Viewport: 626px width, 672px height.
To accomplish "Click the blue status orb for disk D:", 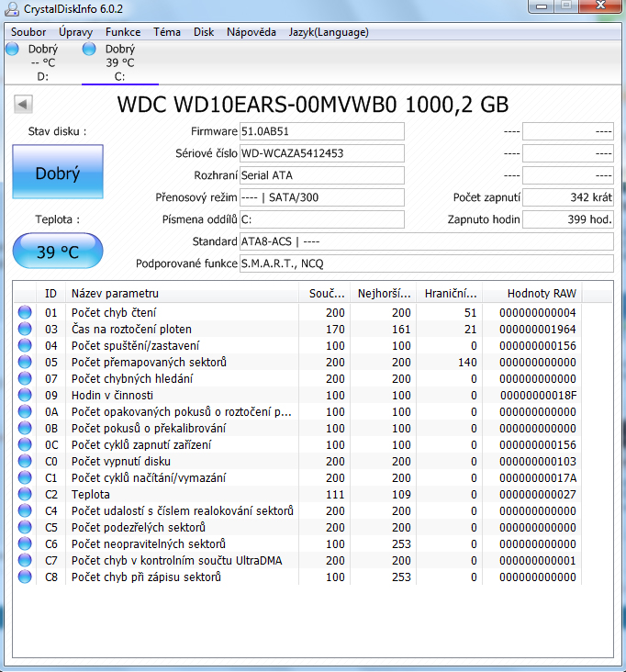I will (x=12, y=50).
